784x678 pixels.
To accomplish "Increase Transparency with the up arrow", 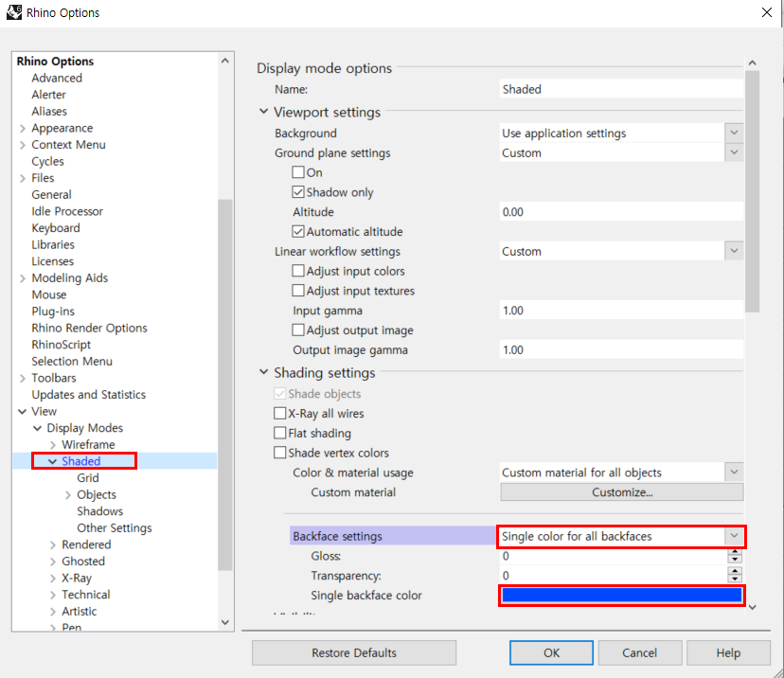I will tap(735, 572).
